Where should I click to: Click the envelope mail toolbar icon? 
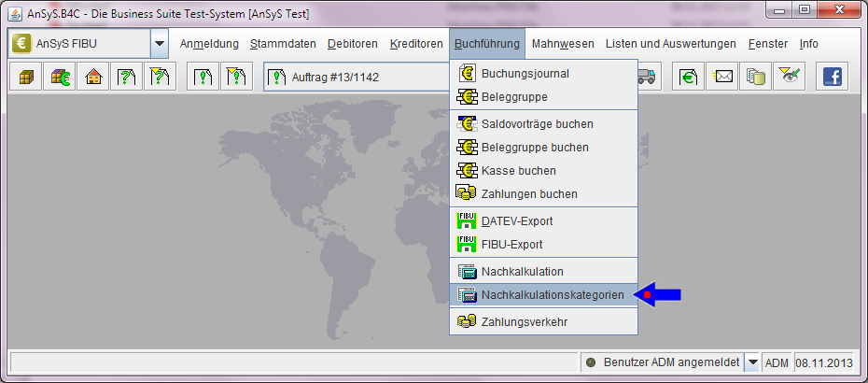click(722, 78)
